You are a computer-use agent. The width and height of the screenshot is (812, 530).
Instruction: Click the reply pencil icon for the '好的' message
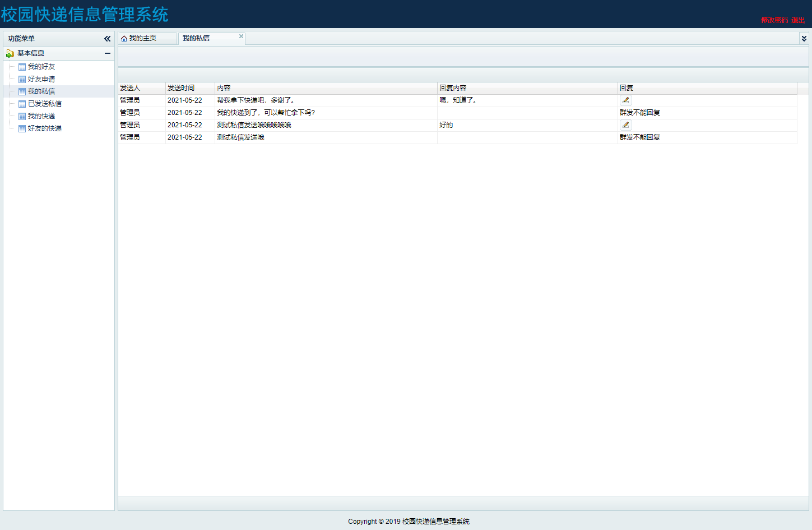625,125
